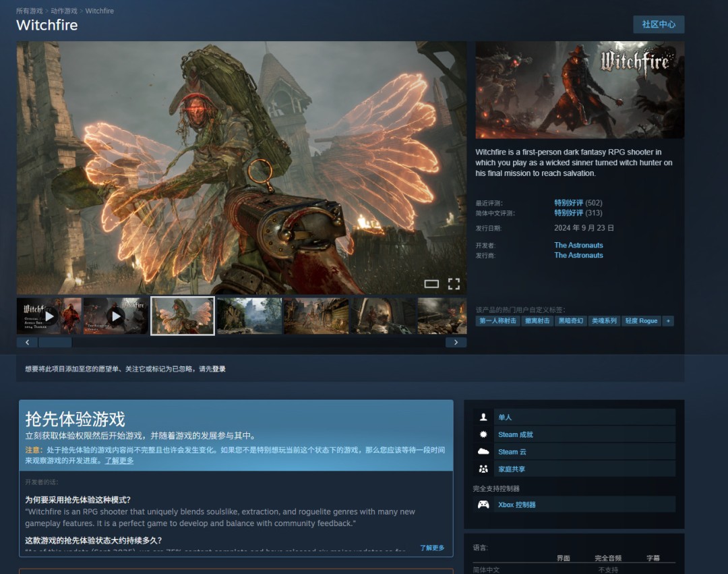The width and height of the screenshot is (728, 574).
Task: Select the 类魂系列 soulslike tag
Action: 604,321
